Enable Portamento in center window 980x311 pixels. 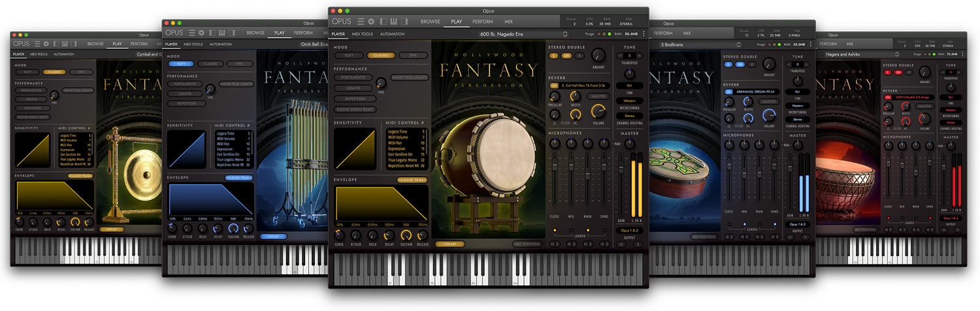[353, 77]
